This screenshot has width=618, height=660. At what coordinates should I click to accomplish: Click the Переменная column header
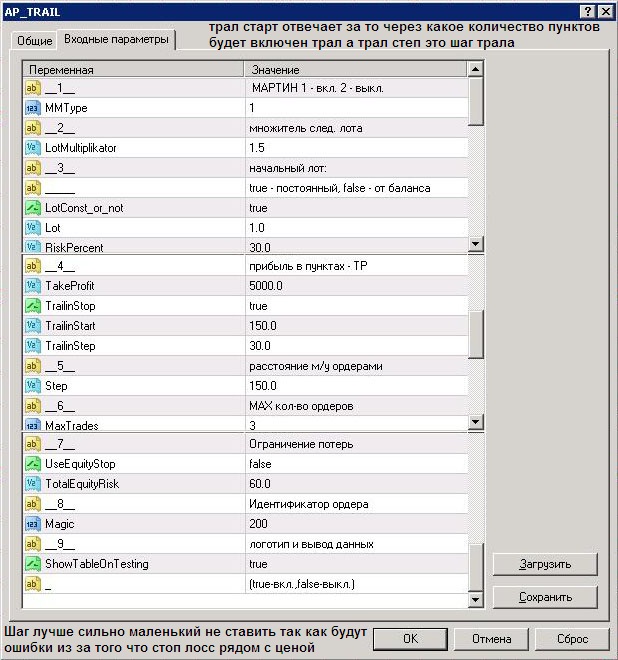(x=134, y=70)
